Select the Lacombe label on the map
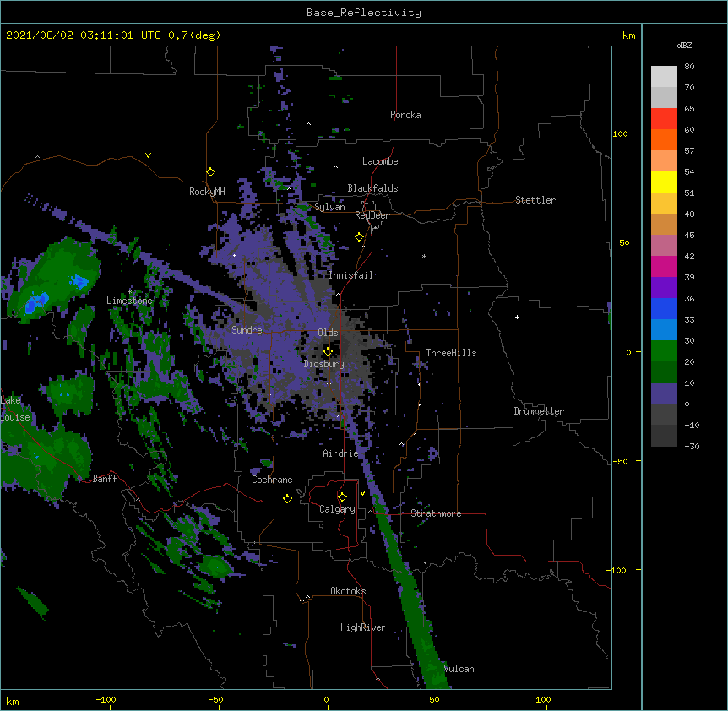The image size is (728, 711). point(380,161)
